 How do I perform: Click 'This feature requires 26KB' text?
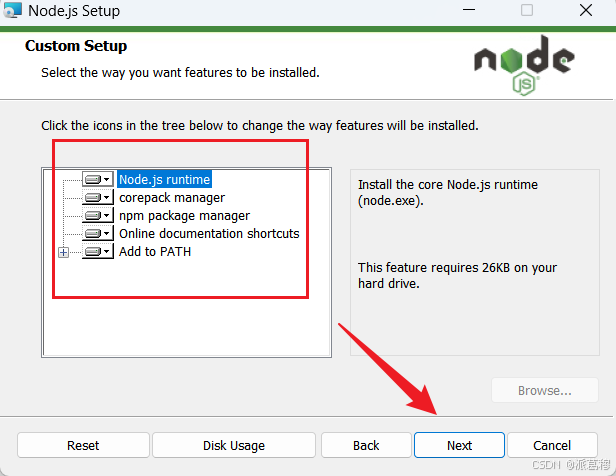pyautogui.click(x=457, y=275)
